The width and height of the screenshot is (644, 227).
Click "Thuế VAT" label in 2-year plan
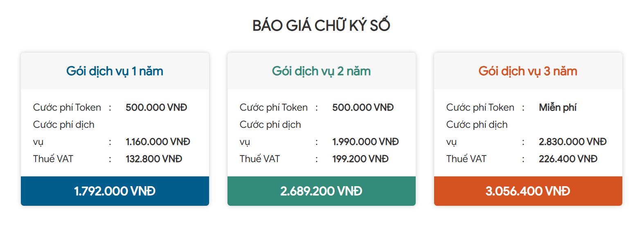pos(260,159)
